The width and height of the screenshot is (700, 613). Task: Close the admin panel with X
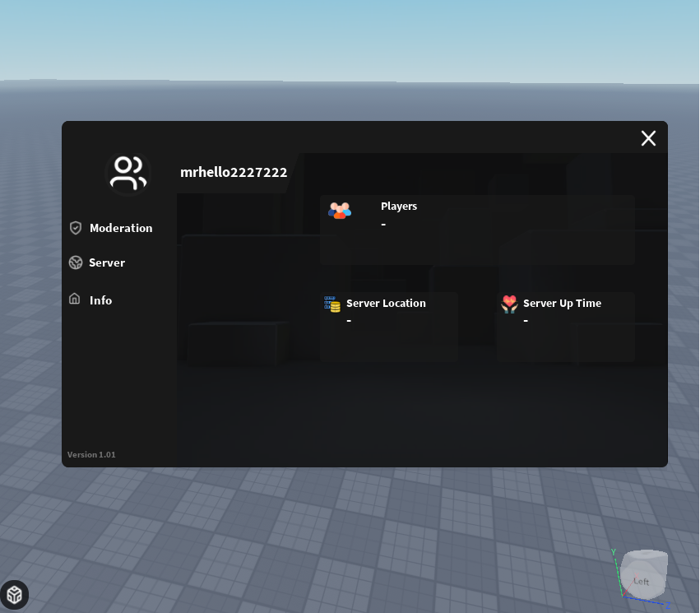click(648, 138)
